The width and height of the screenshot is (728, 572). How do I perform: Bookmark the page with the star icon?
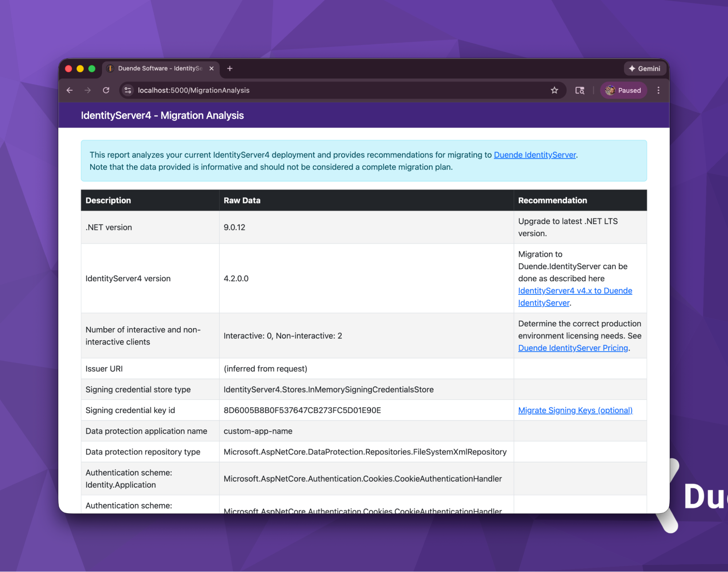(x=555, y=90)
